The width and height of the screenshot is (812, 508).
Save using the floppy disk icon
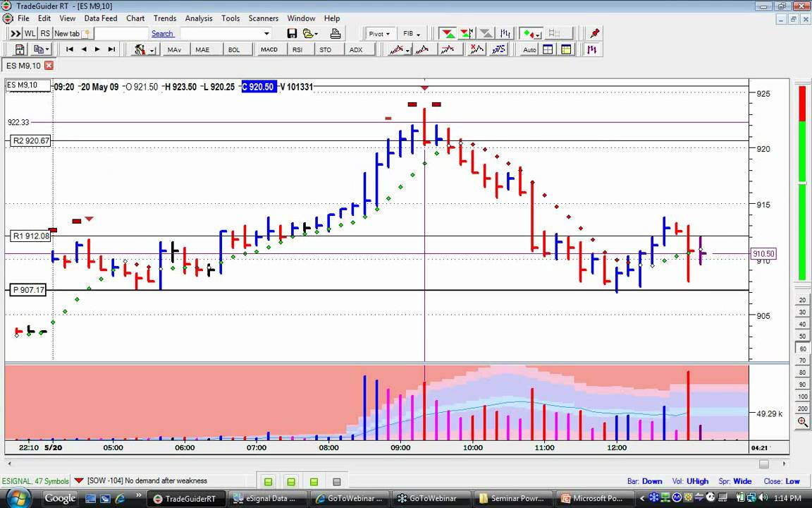coord(292,34)
